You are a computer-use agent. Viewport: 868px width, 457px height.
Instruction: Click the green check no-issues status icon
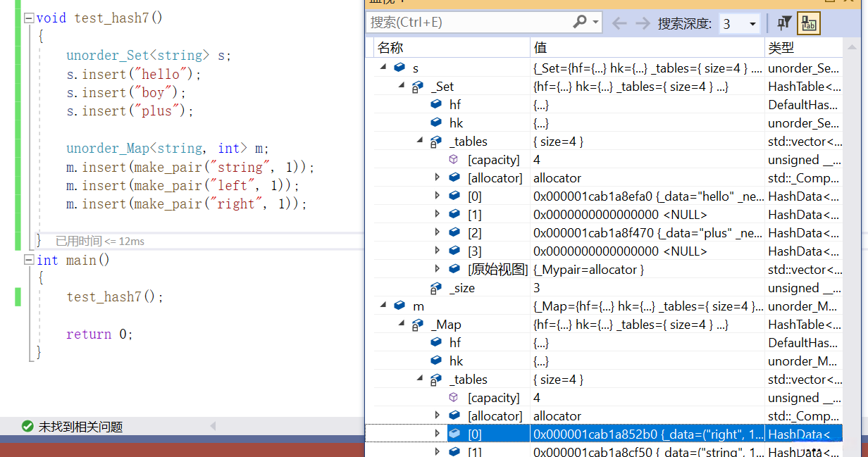(x=27, y=426)
